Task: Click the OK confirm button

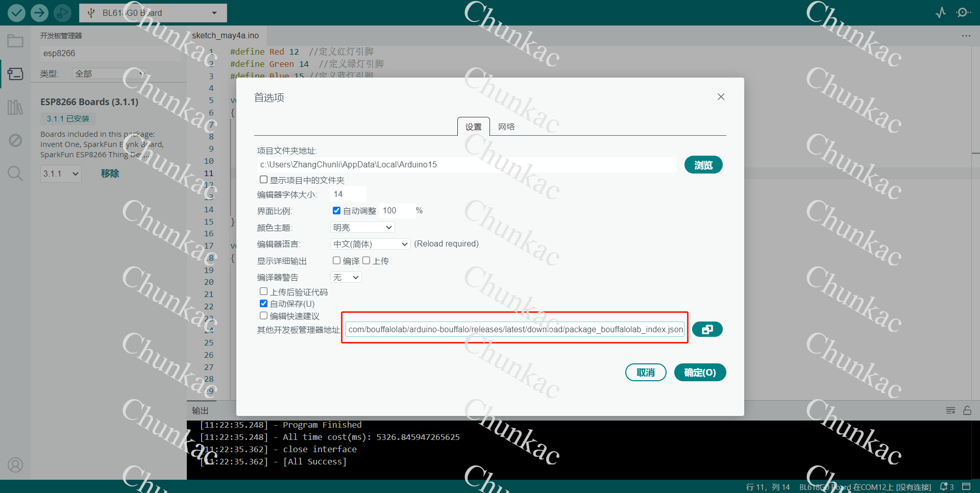Action: click(x=700, y=373)
